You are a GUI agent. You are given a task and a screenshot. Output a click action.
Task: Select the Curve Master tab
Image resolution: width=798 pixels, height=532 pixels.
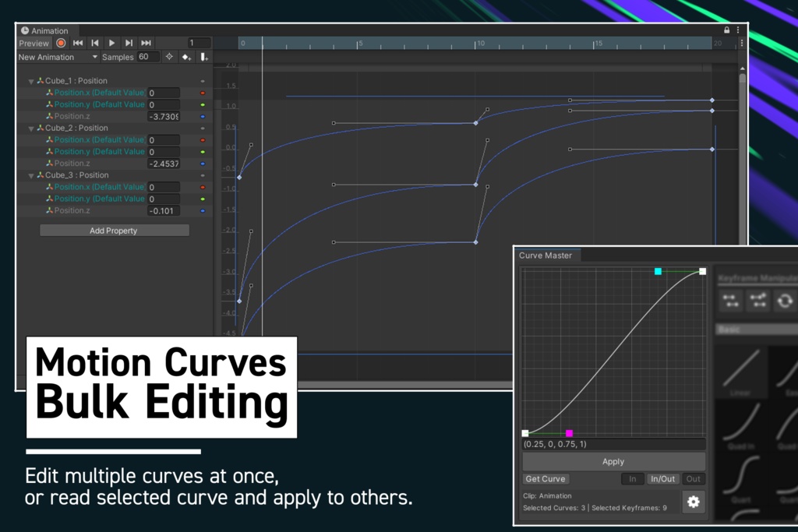(546, 255)
